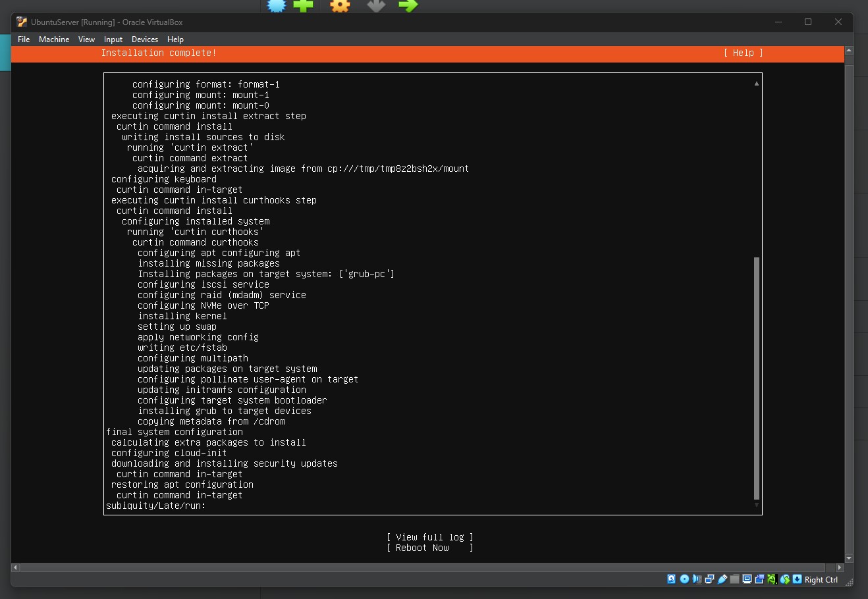Click the recording status icon
This screenshot has width=868, height=599.
759,579
